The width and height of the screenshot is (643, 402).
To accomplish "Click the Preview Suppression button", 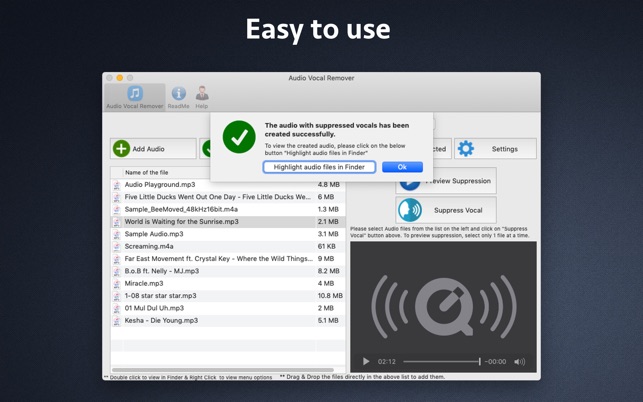I will coord(457,181).
